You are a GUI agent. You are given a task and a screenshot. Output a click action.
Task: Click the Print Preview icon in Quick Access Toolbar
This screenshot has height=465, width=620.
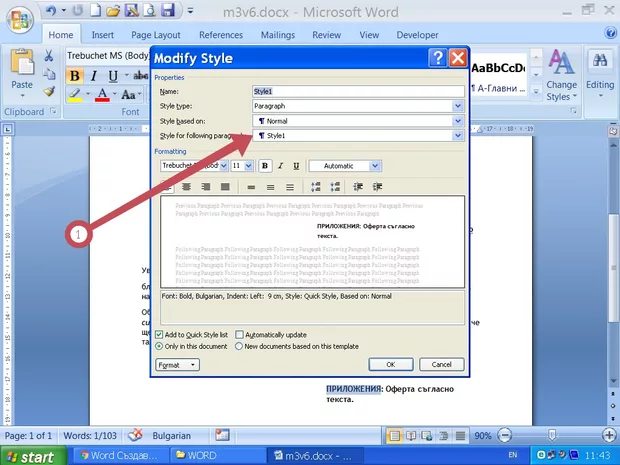click(149, 11)
